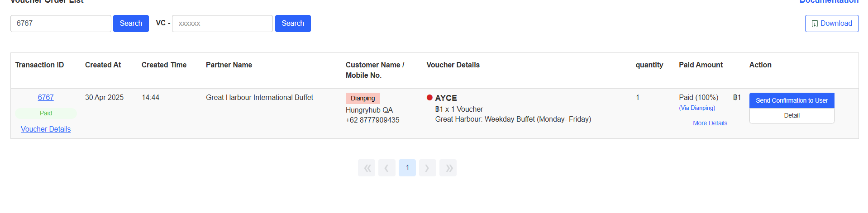This screenshot has height=213, width=868.
Task: Go to the next page arrow
Action: pos(427,168)
